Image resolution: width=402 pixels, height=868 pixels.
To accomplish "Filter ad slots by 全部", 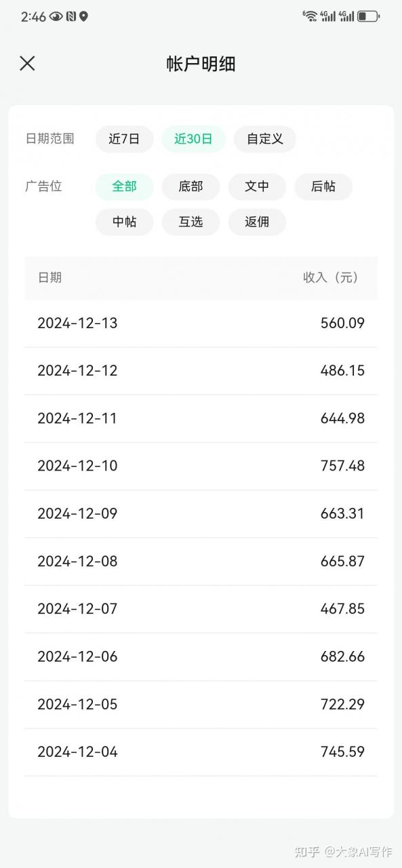I will click(124, 186).
